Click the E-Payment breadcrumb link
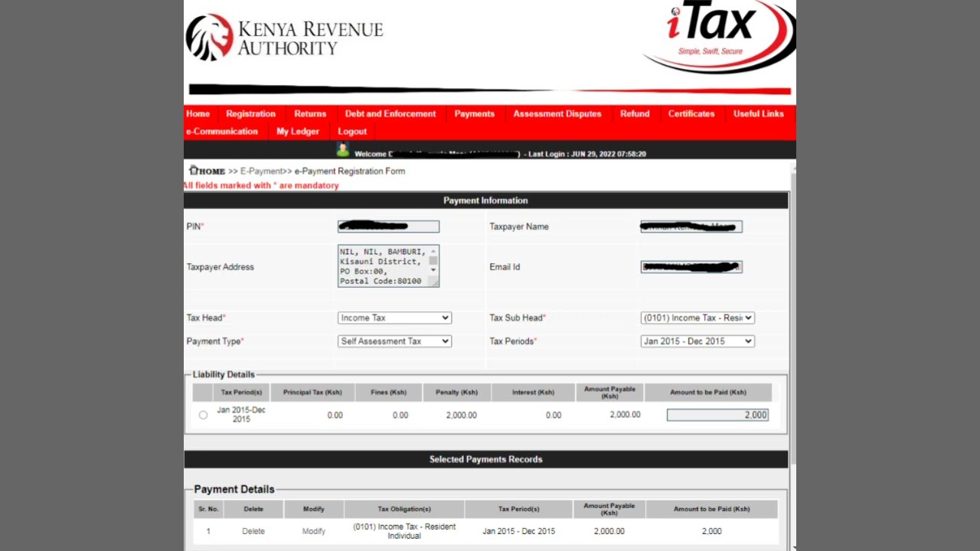 [262, 171]
